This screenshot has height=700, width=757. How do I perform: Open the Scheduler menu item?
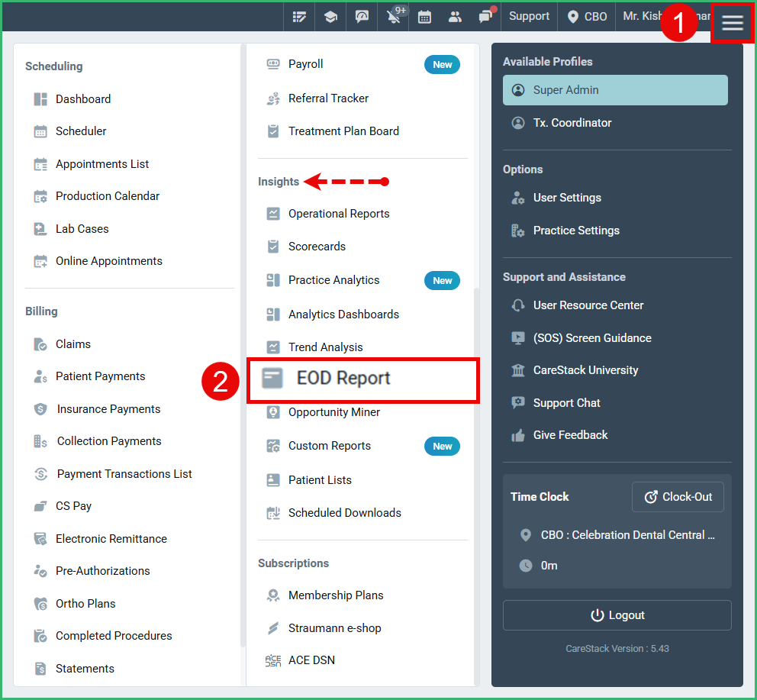click(x=81, y=131)
